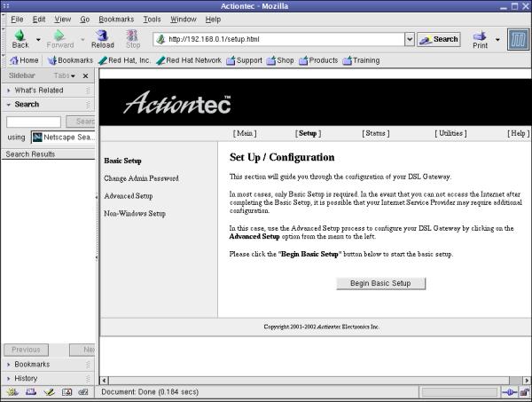
Task: Open the Home bookmark in personal toolbar
Action: pos(24,60)
